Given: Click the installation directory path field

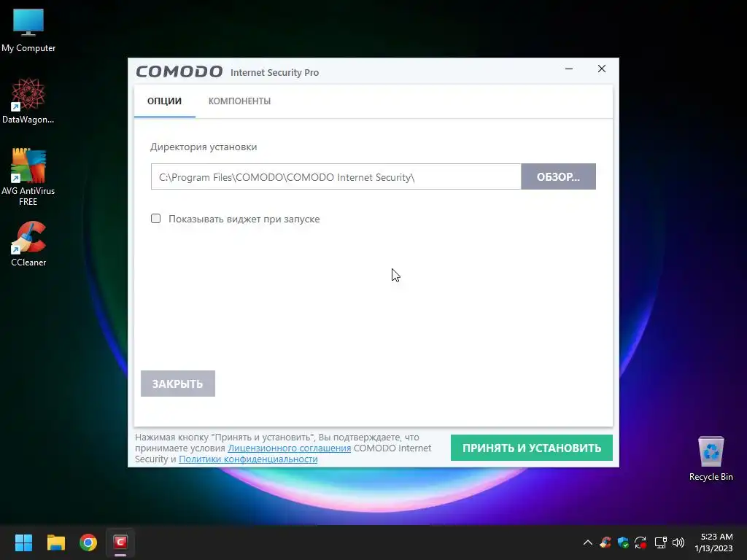Looking at the screenshot, I should 336,176.
